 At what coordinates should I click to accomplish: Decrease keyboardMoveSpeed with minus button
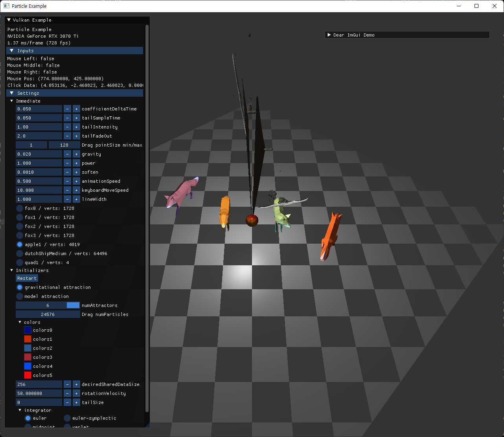(67, 190)
